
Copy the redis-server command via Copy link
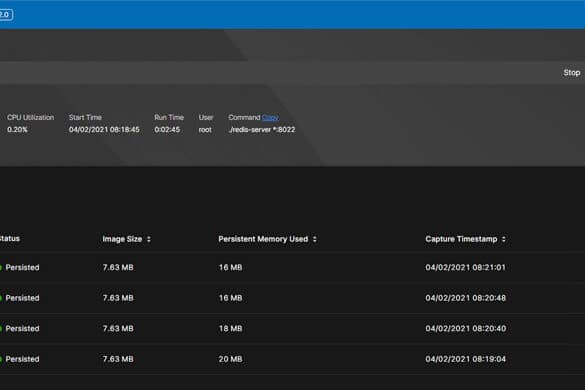click(270, 118)
